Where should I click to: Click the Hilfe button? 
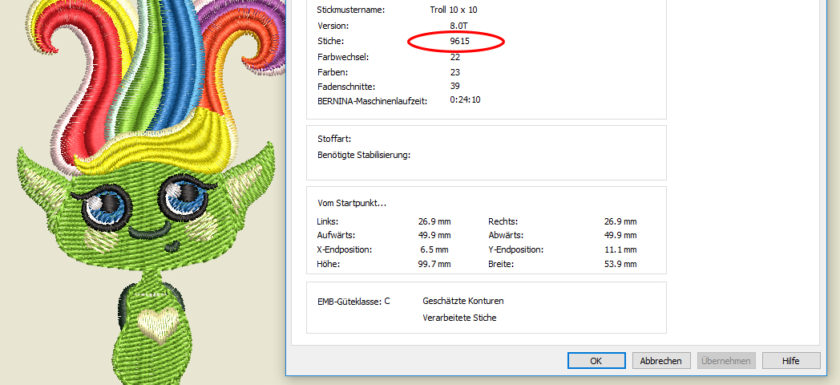click(x=791, y=360)
